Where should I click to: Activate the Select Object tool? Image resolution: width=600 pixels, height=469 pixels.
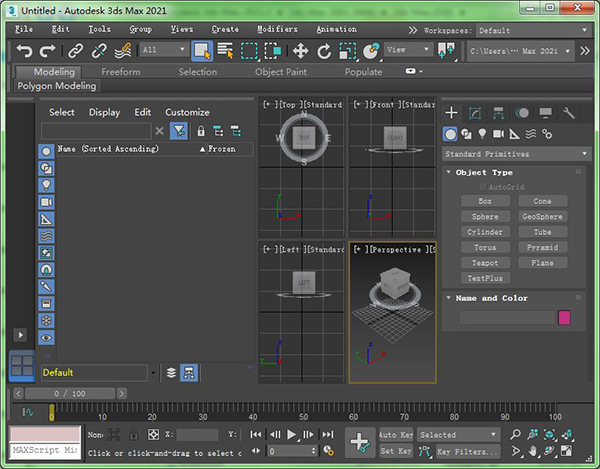pos(202,50)
